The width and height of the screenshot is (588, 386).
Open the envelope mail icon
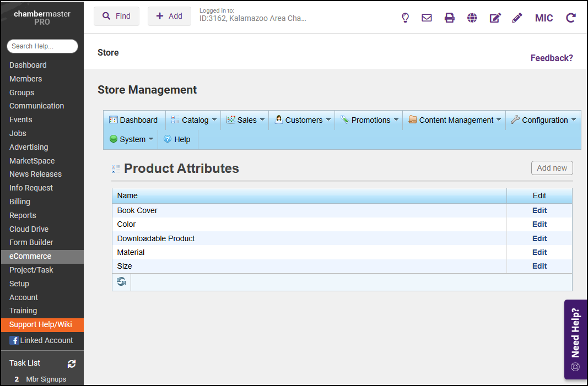click(x=427, y=18)
